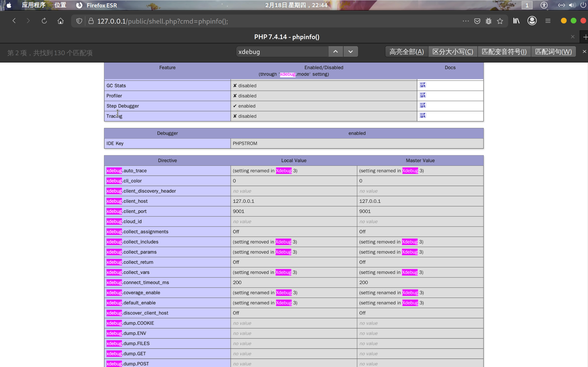588x367 pixels.
Task: Toggle 高亮全部 highlight all option
Action: (x=406, y=52)
